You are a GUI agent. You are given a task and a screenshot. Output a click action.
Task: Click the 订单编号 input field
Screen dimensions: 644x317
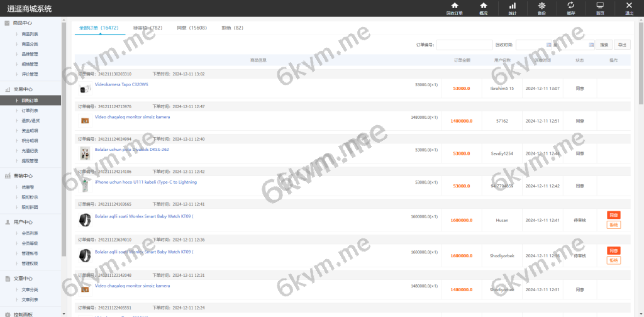coord(464,45)
